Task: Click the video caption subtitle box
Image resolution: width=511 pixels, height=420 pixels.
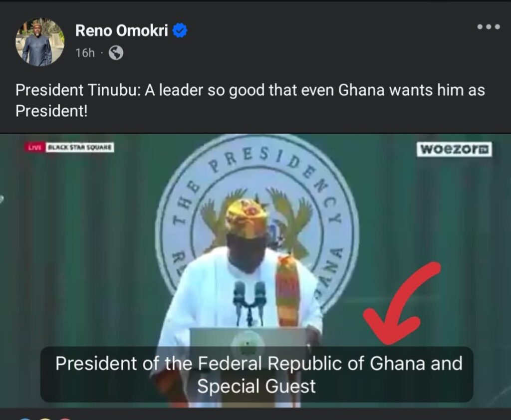Action: 257,375
